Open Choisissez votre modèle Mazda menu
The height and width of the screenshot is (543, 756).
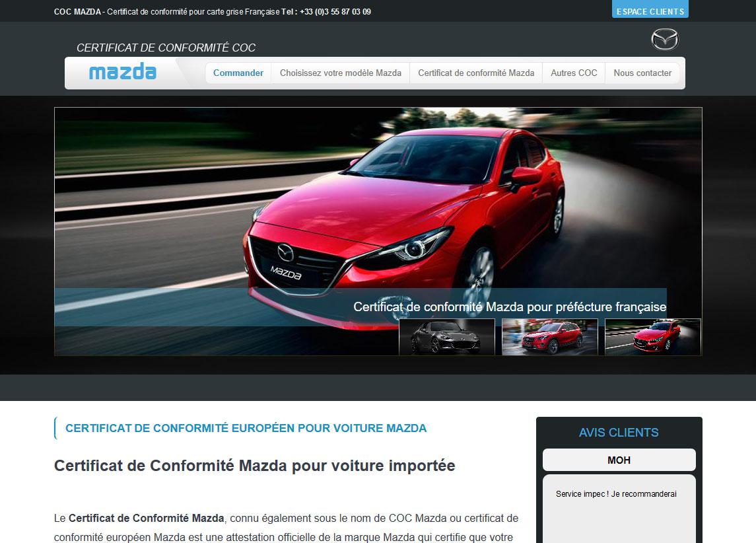(x=341, y=73)
